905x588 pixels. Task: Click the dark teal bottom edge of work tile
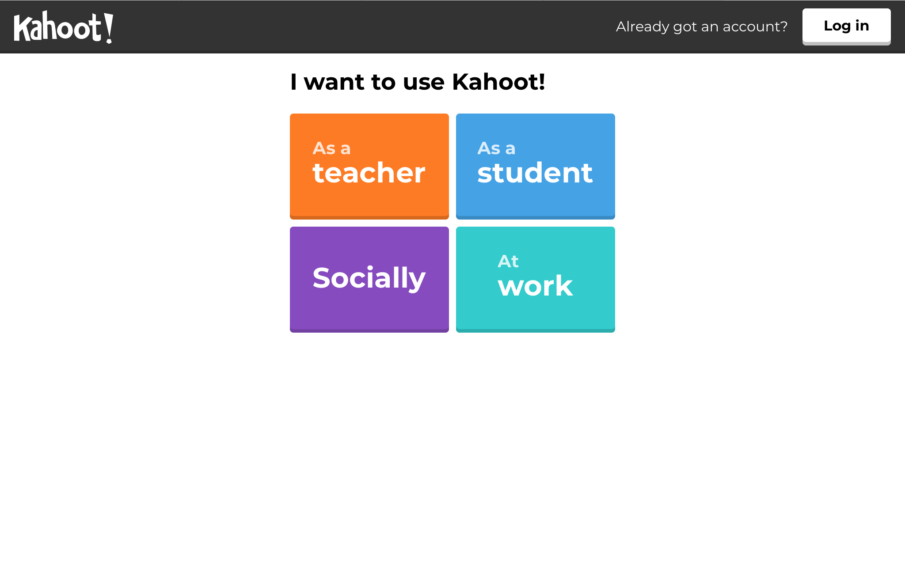click(535, 330)
